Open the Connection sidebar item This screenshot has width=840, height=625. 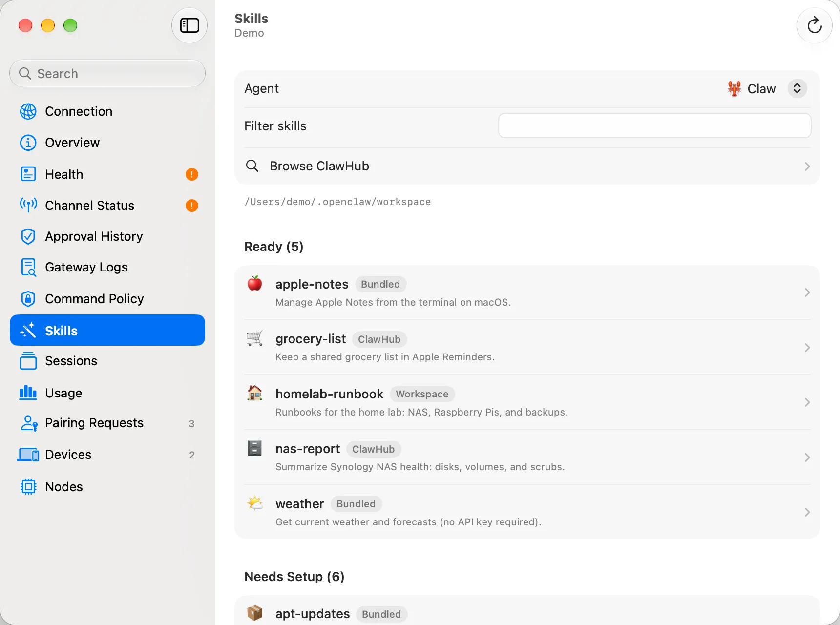pyautogui.click(x=107, y=111)
